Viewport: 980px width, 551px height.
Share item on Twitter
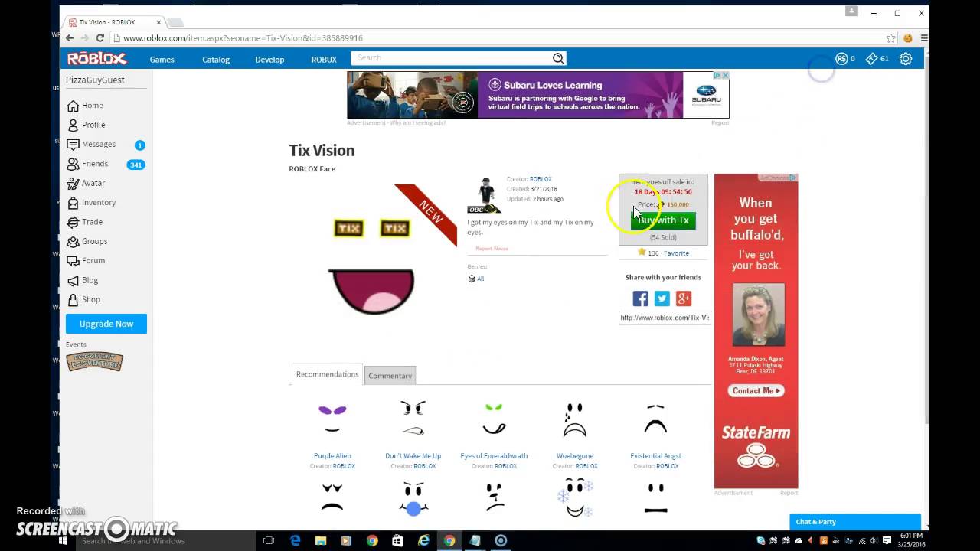pyautogui.click(x=662, y=298)
